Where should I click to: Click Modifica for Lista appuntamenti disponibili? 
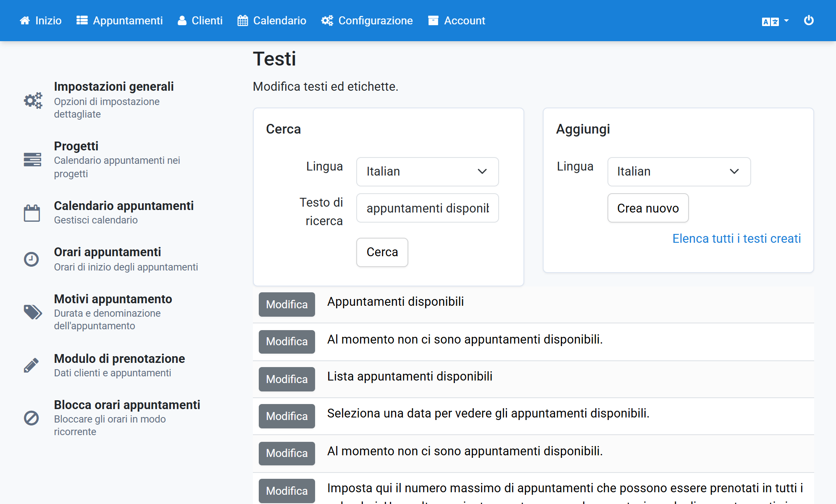click(287, 379)
